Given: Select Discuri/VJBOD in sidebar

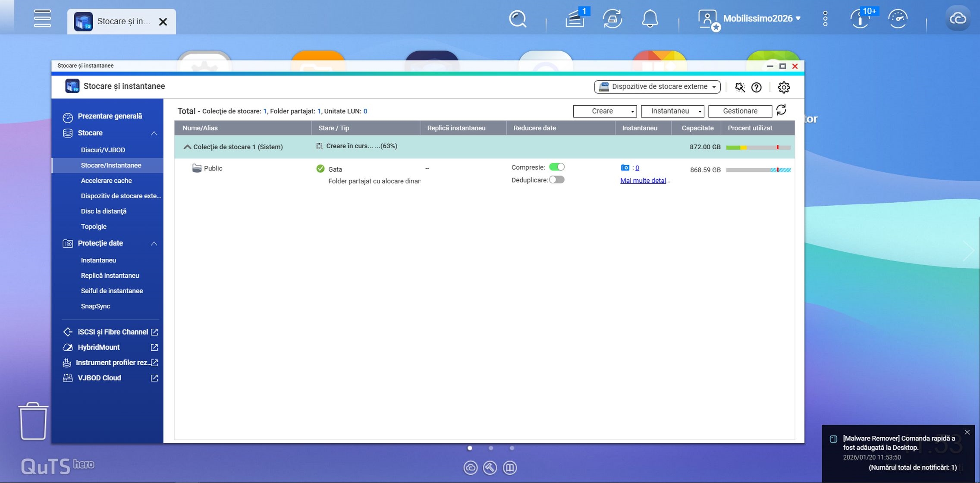Looking at the screenshot, I should (x=103, y=150).
